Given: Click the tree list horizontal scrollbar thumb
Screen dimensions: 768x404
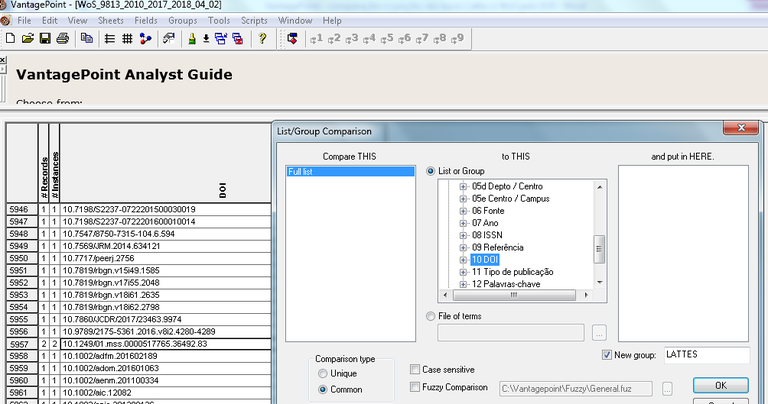Looking at the screenshot, I should [514, 295].
